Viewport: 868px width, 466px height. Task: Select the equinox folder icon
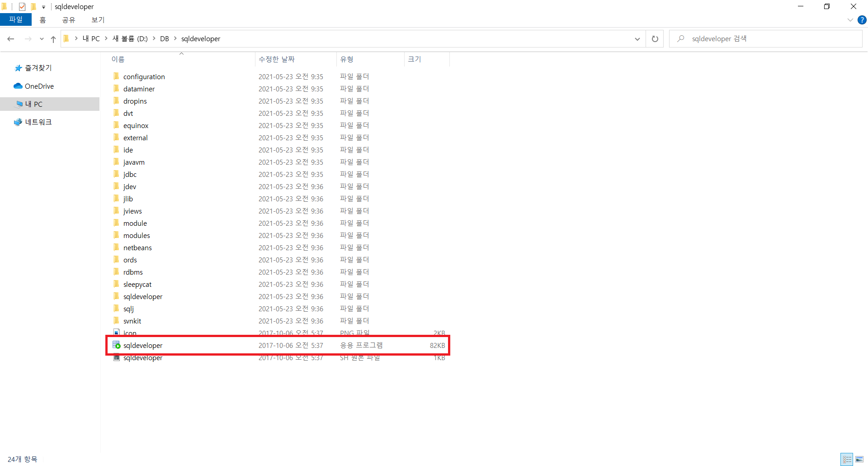(116, 125)
